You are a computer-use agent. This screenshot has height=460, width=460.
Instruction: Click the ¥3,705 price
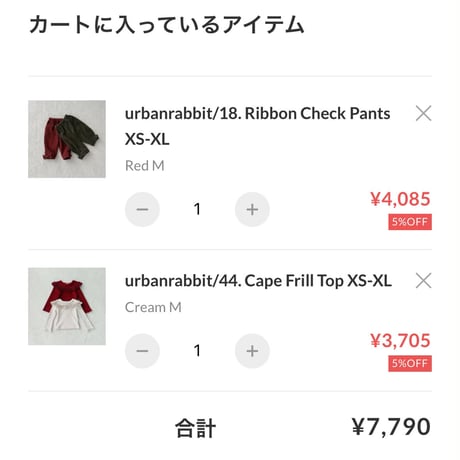(x=400, y=341)
